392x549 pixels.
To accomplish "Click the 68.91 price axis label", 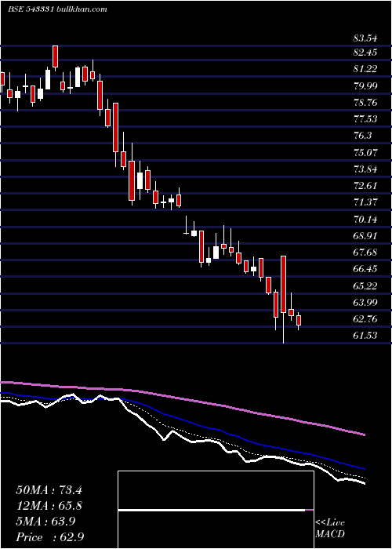I will (365, 236).
